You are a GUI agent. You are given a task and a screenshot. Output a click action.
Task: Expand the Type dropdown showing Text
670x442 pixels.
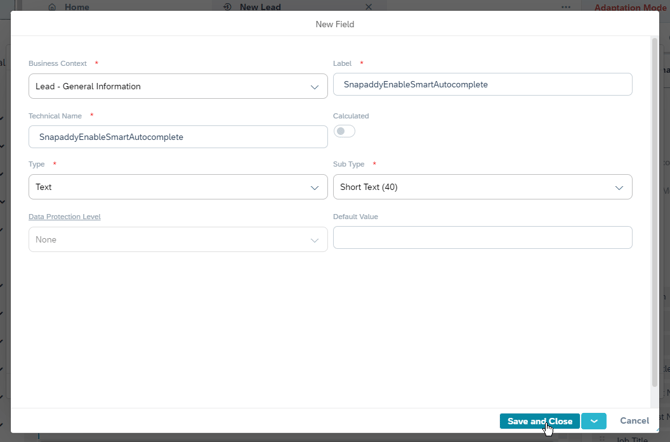tap(178, 187)
